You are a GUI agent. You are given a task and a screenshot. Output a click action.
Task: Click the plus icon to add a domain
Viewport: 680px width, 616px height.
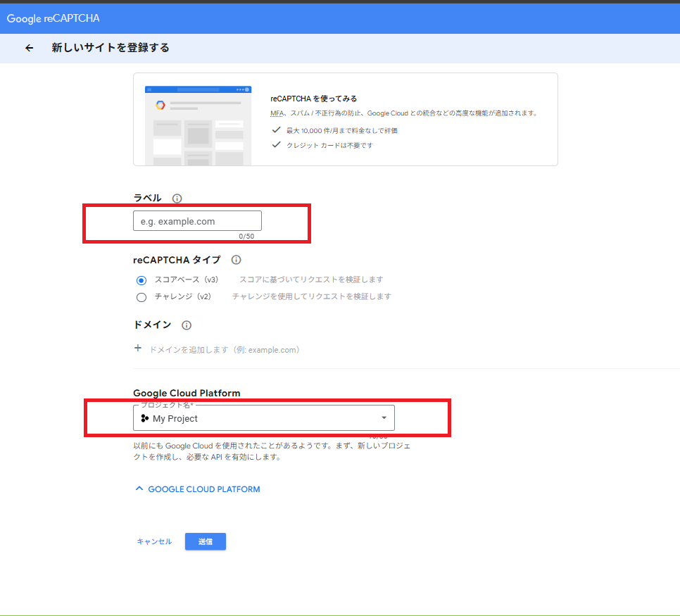tap(137, 348)
